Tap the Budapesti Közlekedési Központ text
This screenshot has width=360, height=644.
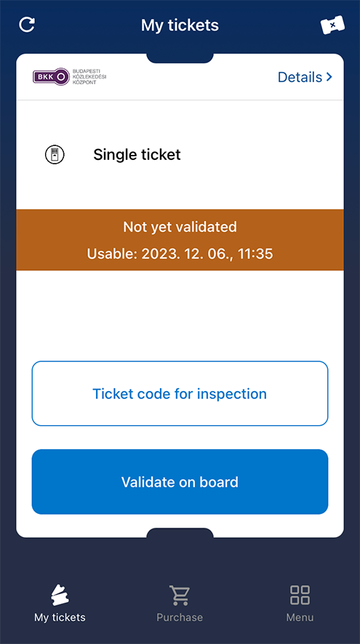[x=89, y=76]
